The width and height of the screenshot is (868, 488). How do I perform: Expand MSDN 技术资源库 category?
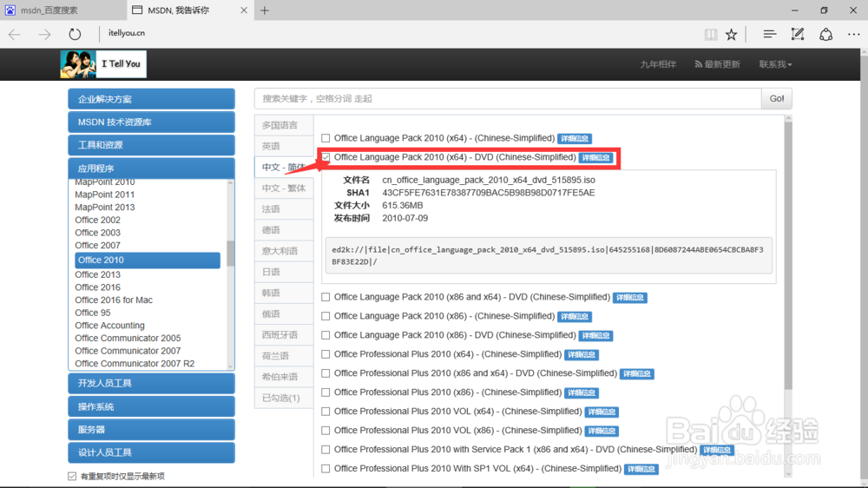click(151, 122)
